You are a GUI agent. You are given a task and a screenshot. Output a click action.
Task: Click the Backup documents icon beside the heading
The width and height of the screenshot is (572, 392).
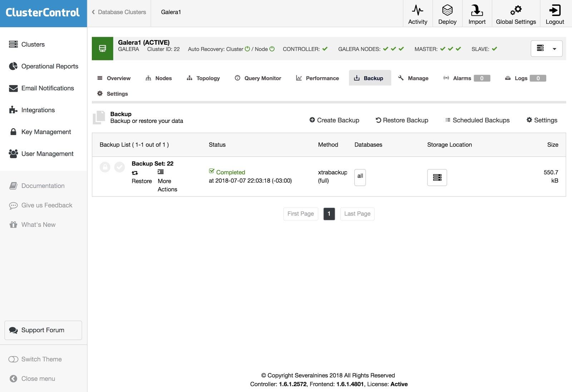99,118
